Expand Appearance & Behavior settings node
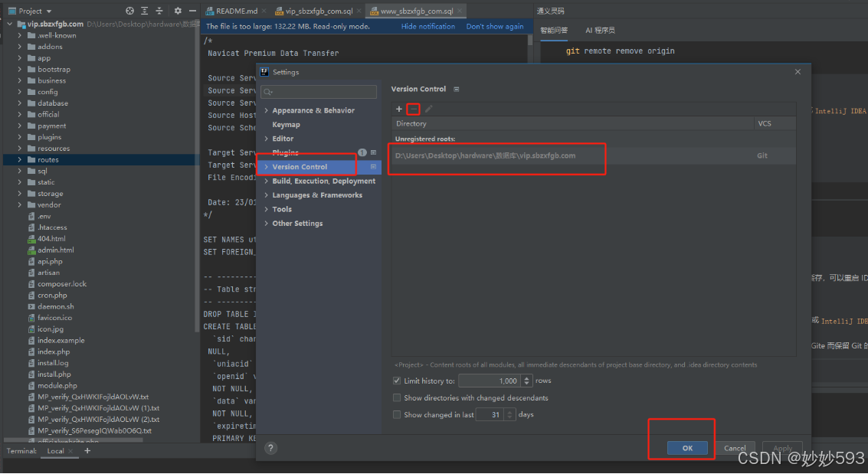The image size is (868, 474). [267, 110]
